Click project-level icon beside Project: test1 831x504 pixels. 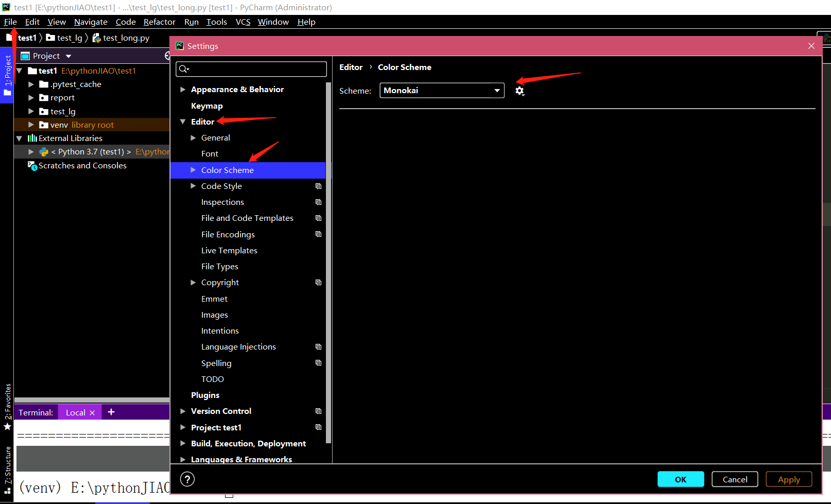(318, 427)
